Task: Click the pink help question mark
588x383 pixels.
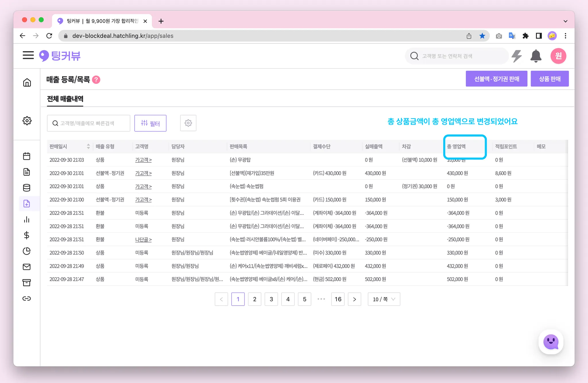Action: coord(96,80)
